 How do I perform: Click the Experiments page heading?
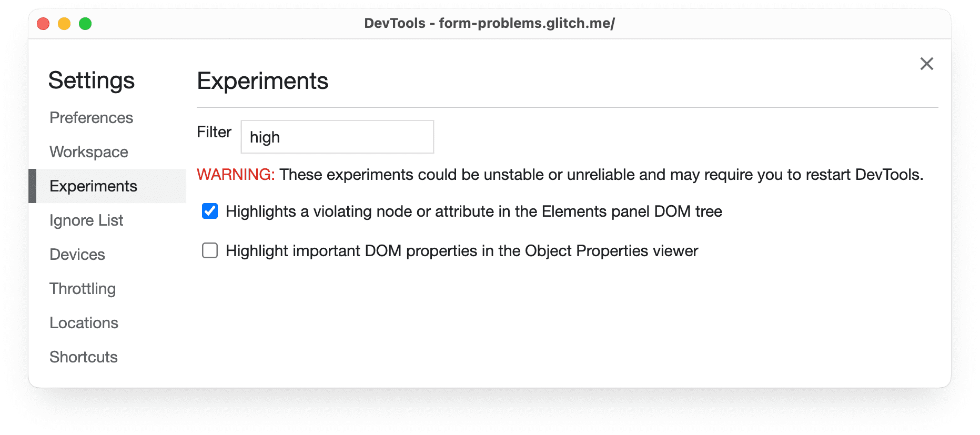click(262, 80)
